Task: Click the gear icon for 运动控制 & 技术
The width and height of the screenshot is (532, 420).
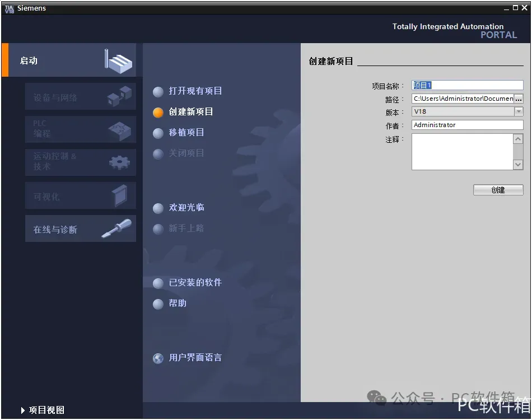Action: pyautogui.click(x=119, y=162)
